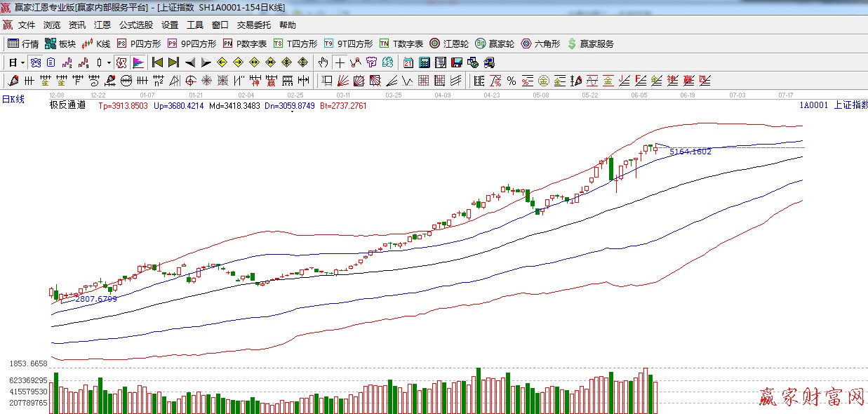This screenshot has width=868, height=414.
Task: Open the 日 period dropdown
Action: point(16,62)
